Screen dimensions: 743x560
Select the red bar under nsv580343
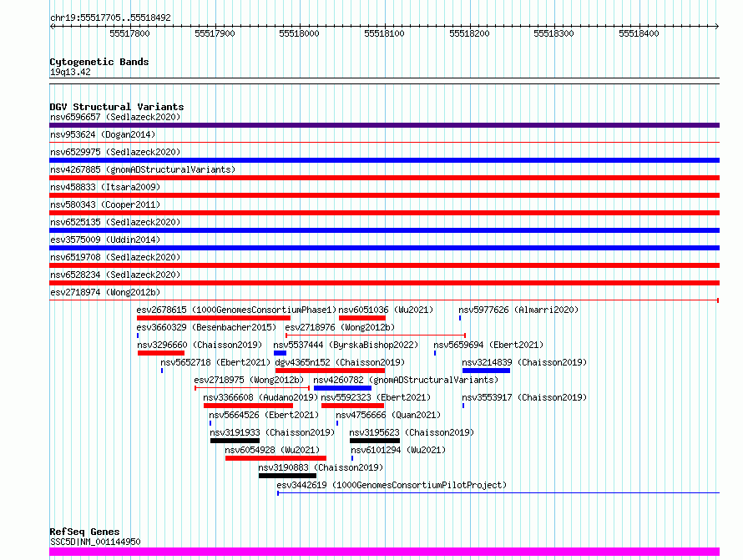pos(384,213)
